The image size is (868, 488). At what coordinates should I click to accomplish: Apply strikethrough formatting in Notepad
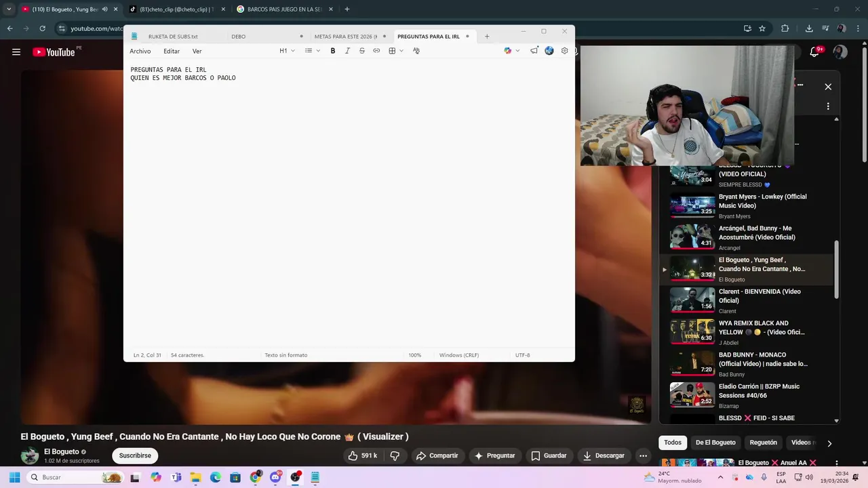click(x=361, y=51)
